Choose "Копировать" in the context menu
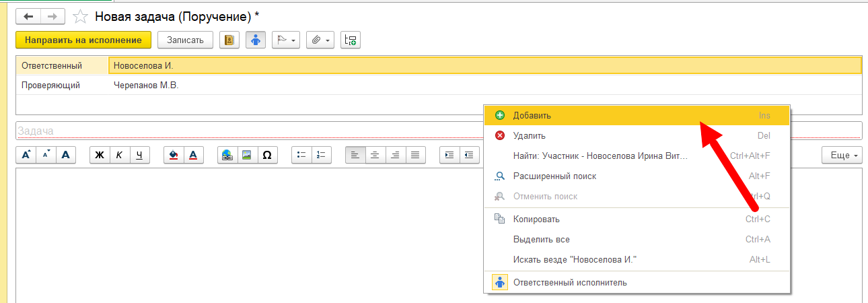Image resolution: width=868 pixels, height=303 pixels. tap(638, 220)
